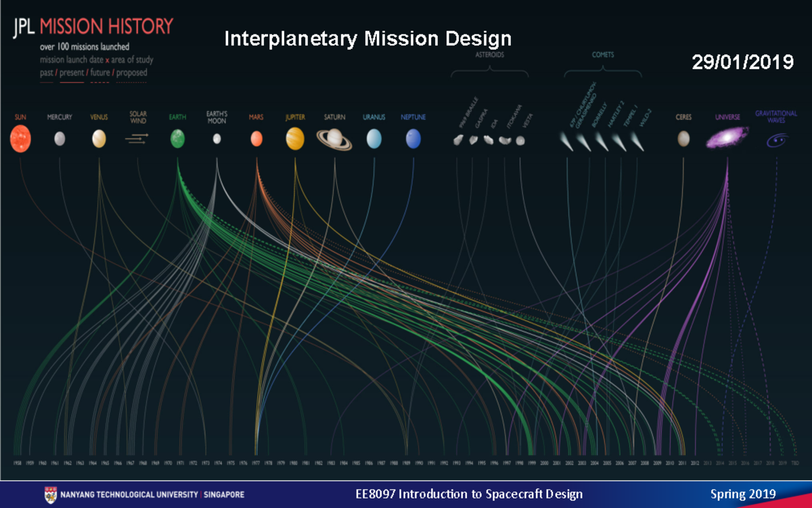
Task: Select the Solar Wind arrows icon
Action: (x=135, y=137)
